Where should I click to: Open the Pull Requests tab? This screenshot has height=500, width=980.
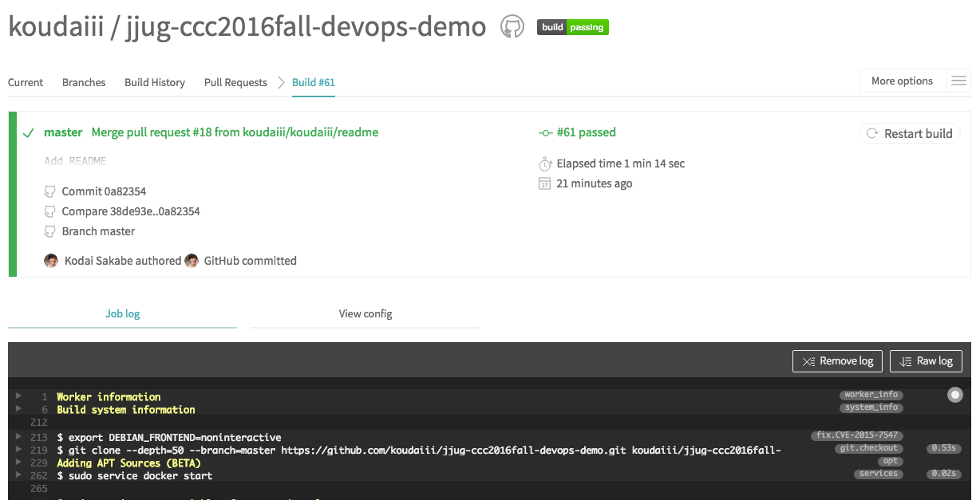click(x=235, y=82)
